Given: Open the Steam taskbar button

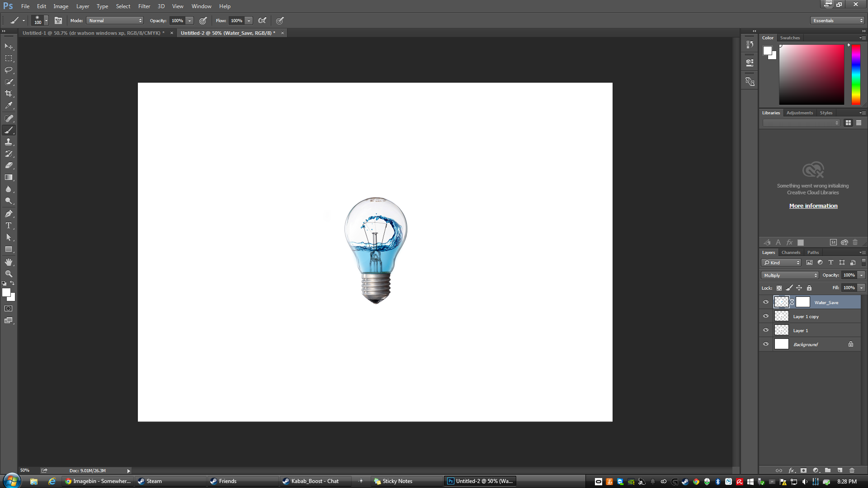Looking at the screenshot, I should 170,481.
